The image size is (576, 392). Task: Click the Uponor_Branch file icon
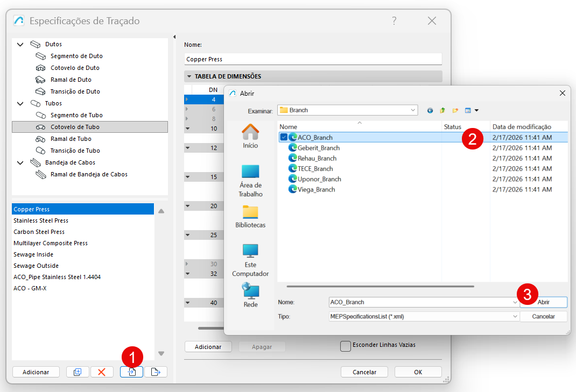[x=292, y=179]
